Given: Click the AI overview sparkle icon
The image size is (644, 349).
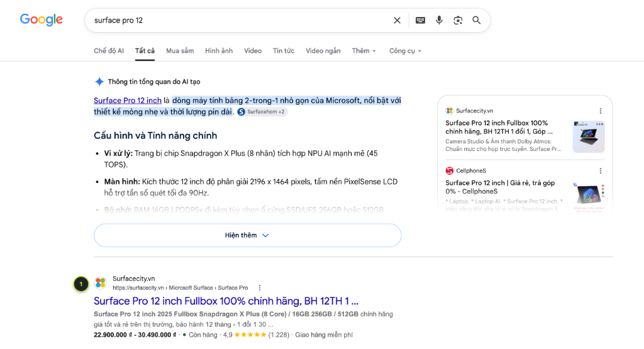Looking at the screenshot, I should [99, 81].
